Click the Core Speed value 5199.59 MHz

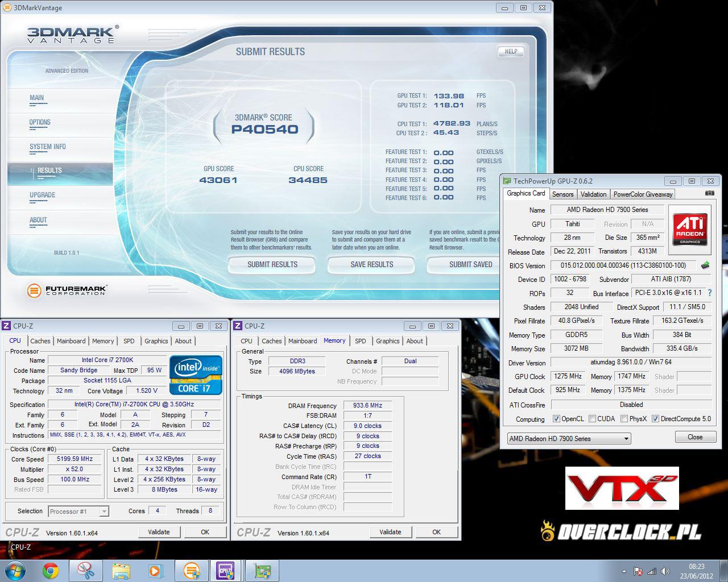76,459
